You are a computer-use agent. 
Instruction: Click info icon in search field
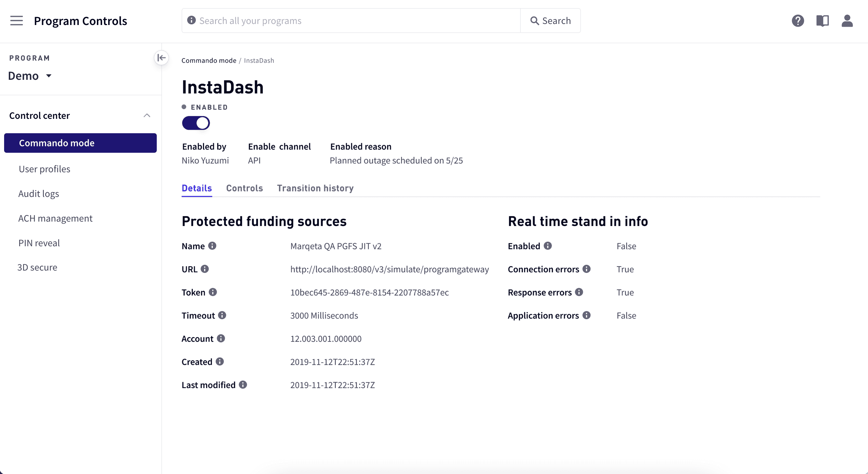tap(191, 21)
